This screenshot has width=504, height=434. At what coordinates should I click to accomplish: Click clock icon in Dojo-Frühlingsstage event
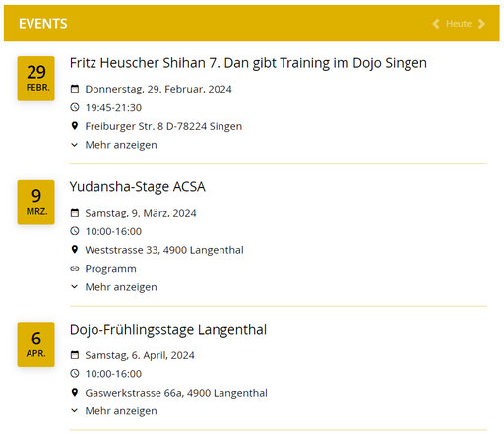coord(75,373)
